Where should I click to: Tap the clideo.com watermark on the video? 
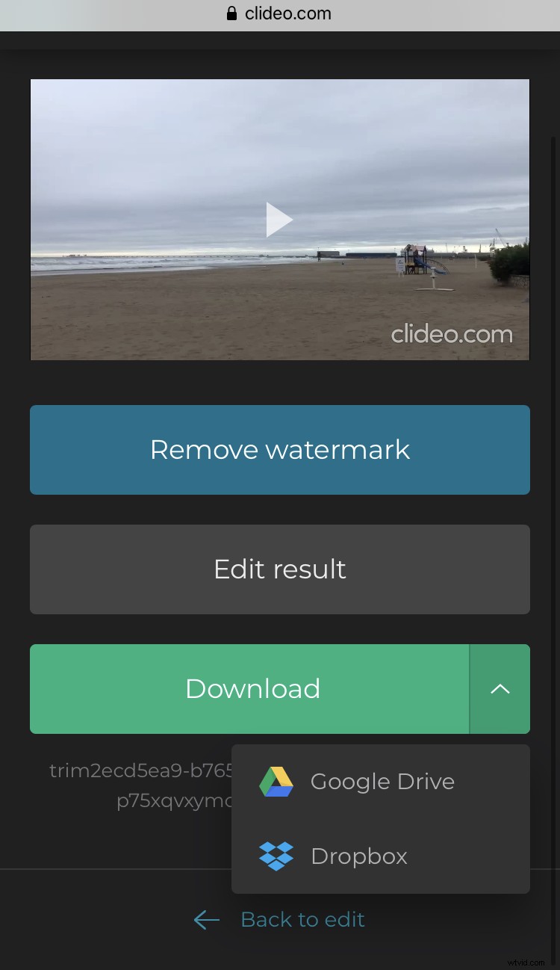coord(452,334)
